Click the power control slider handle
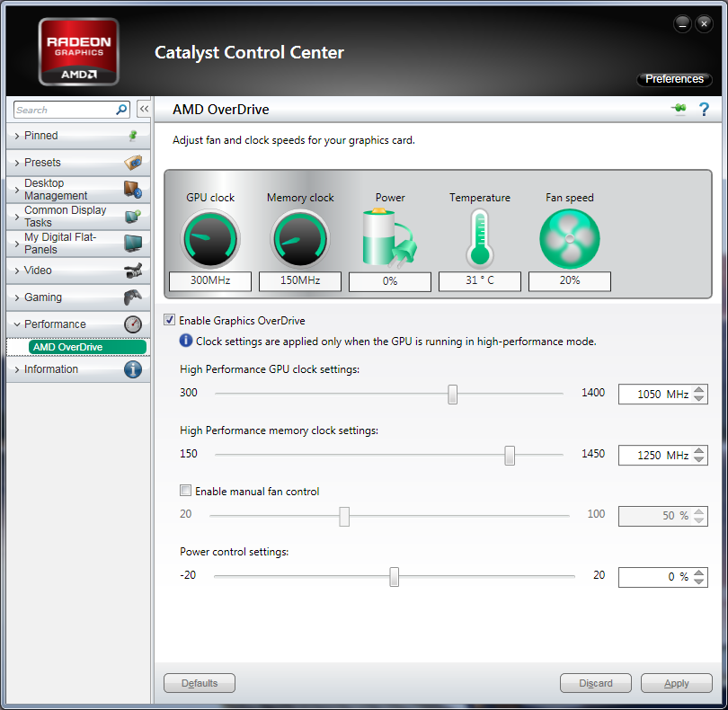Screen dimensions: 728x710 395,577
